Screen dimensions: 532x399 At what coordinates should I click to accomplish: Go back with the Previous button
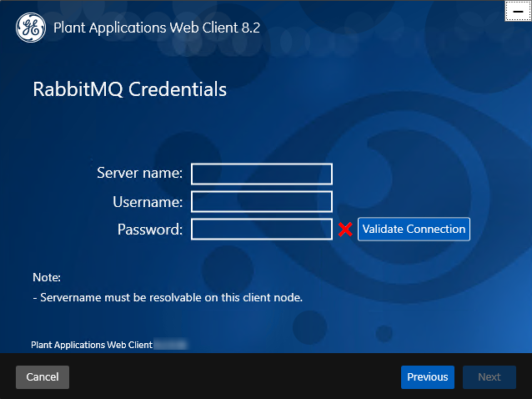point(428,377)
